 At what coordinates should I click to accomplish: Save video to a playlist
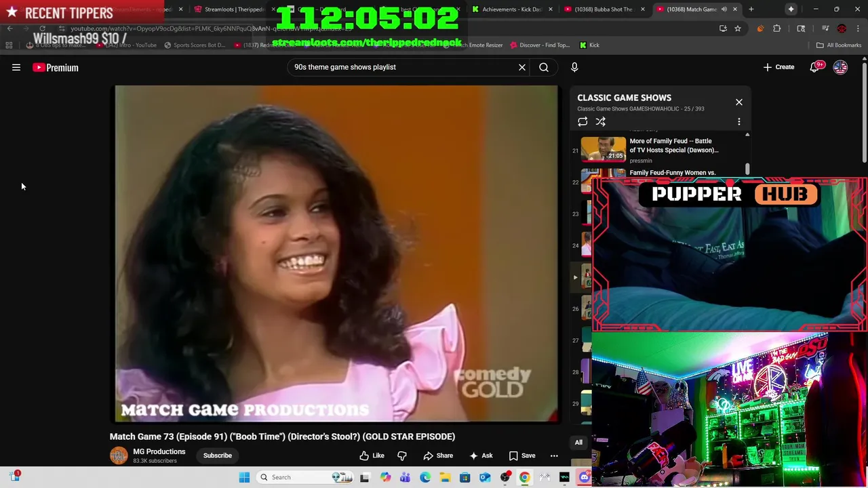tap(522, 455)
